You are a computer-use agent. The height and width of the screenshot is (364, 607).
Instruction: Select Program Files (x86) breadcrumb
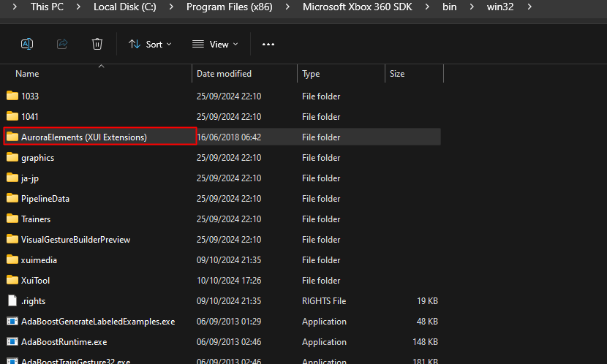230,7
